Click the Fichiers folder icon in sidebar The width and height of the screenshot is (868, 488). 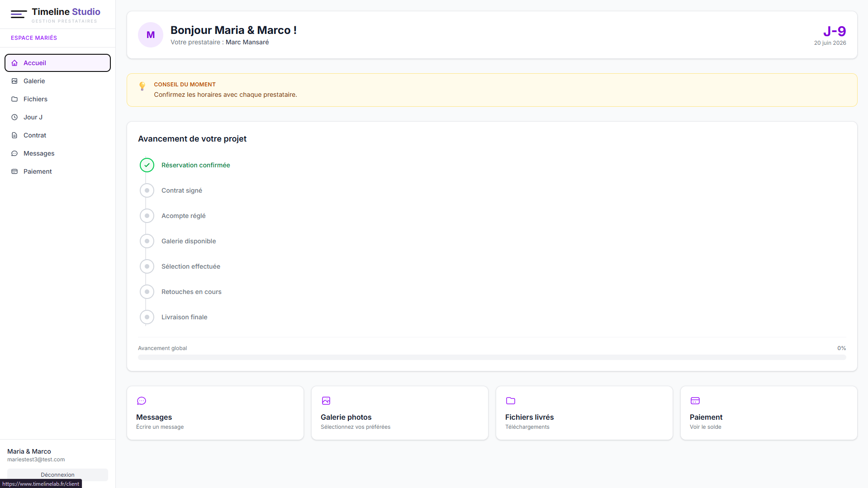click(x=14, y=99)
